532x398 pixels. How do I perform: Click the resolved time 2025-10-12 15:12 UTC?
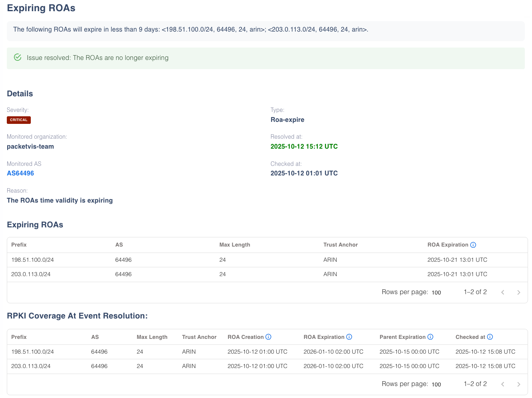(304, 147)
